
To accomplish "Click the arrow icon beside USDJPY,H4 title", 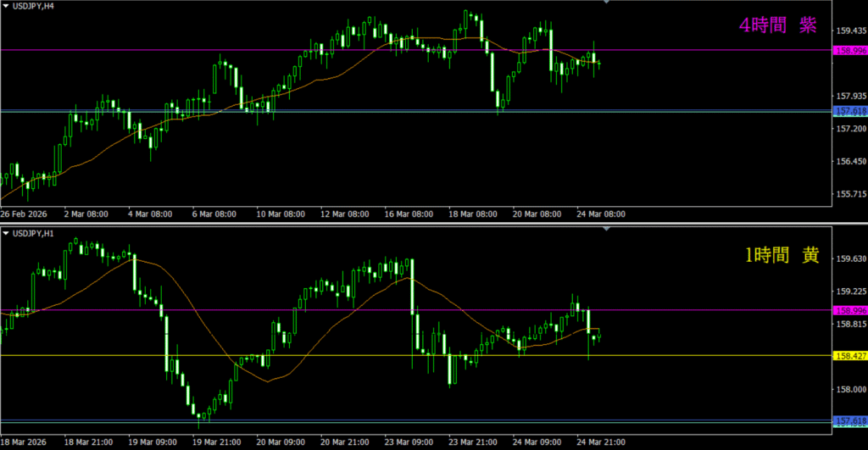I will click(6, 7).
